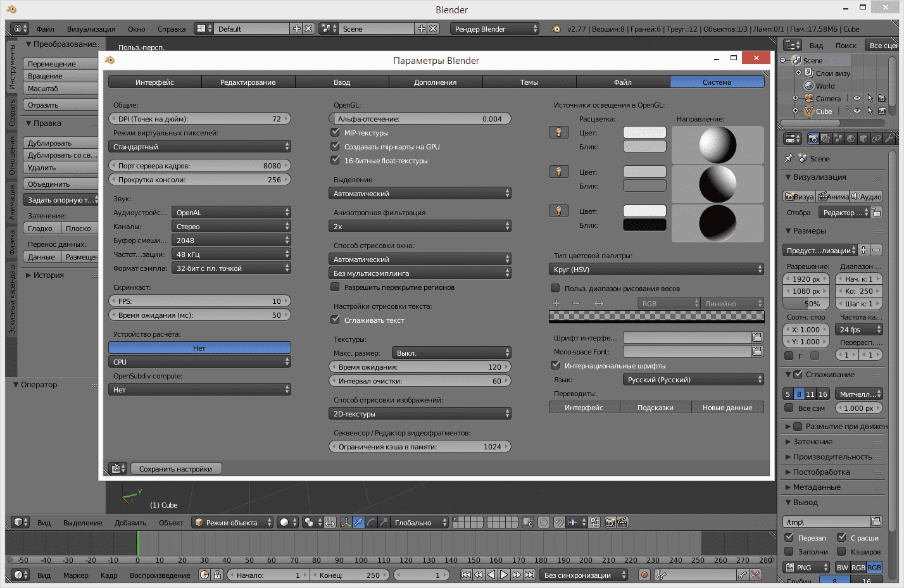The width and height of the screenshot is (904, 588).
Task: Toggle the Anti-aliasing panel checkbox
Action: tap(798, 374)
